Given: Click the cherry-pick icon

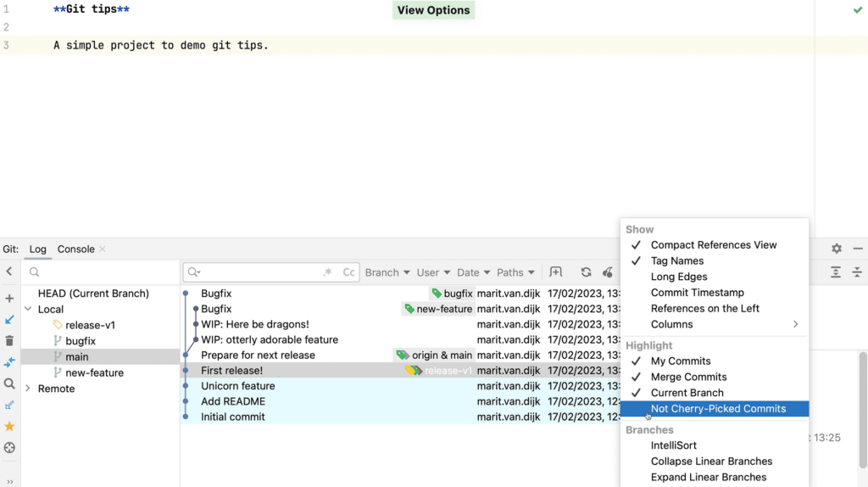Looking at the screenshot, I should point(607,272).
